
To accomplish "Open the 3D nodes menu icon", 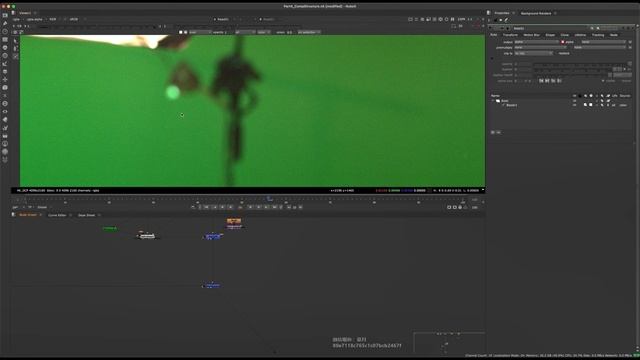I will [x=5, y=88].
